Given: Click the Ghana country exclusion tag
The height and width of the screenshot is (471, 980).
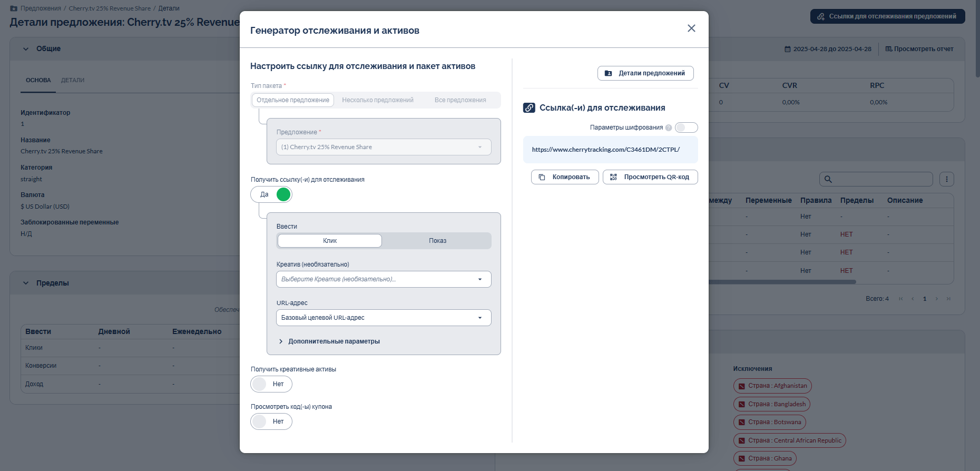Looking at the screenshot, I should point(765,458).
